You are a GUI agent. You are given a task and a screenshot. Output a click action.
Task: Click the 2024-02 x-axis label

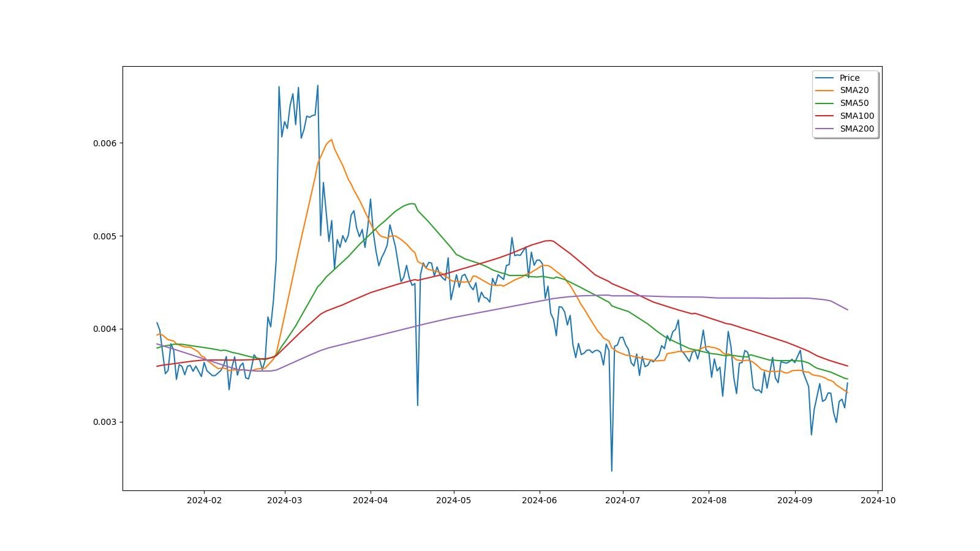tap(204, 500)
